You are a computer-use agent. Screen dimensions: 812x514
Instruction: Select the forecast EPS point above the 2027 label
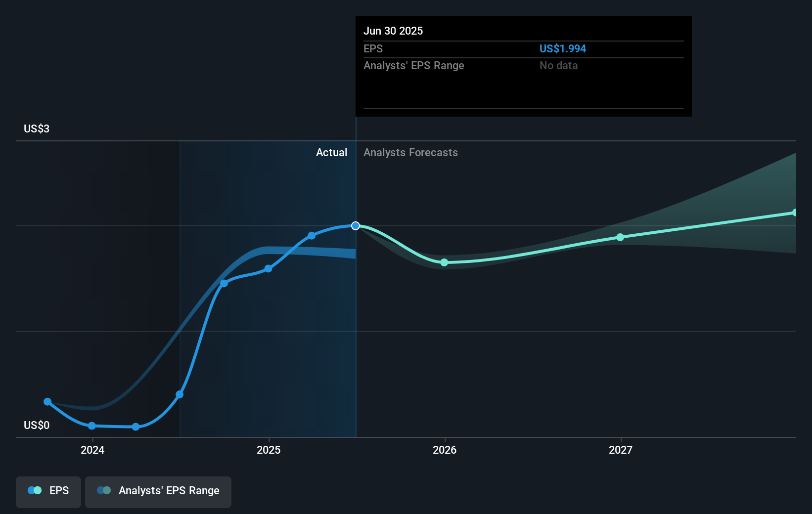coord(620,237)
